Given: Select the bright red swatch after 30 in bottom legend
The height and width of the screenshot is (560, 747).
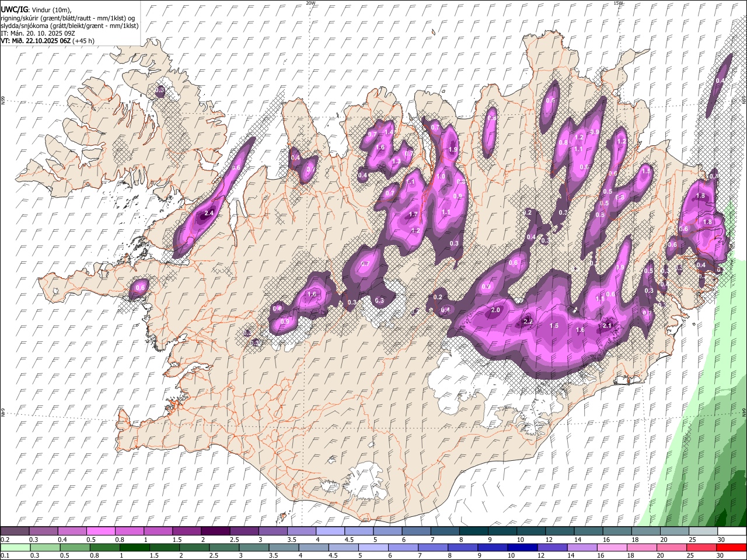Looking at the screenshot, I should (731, 547).
